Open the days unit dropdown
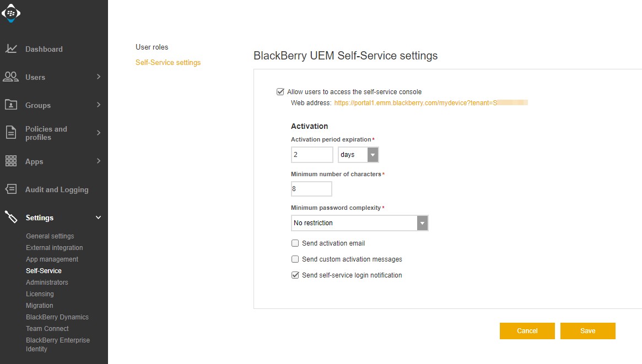 click(x=358, y=155)
